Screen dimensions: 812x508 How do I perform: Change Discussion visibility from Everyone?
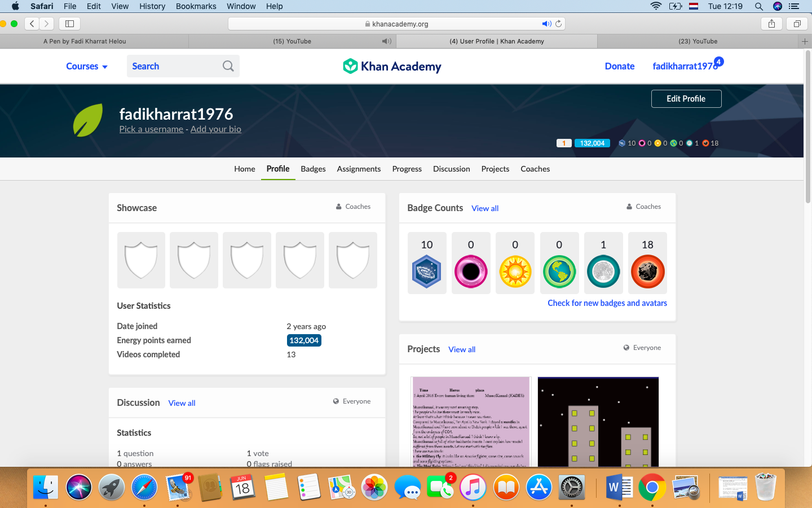[352, 401]
